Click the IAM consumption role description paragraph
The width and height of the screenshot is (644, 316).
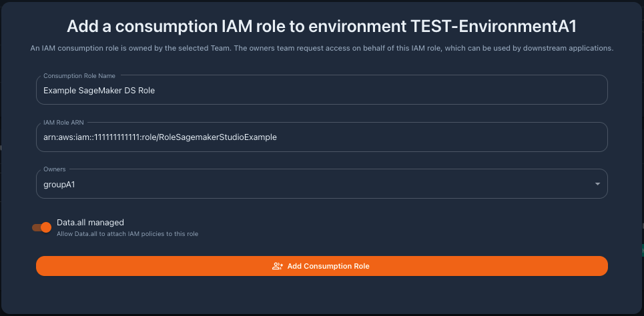click(322, 49)
